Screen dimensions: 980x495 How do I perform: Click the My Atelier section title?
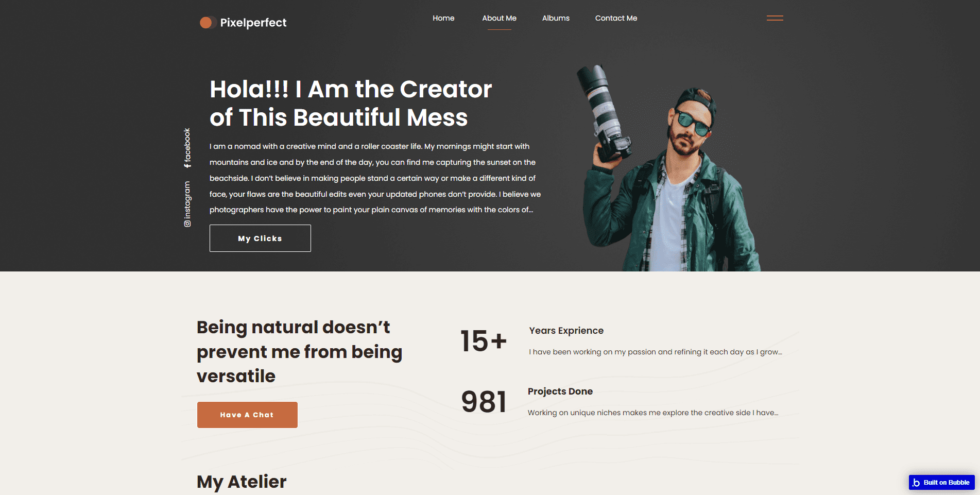tap(242, 482)
